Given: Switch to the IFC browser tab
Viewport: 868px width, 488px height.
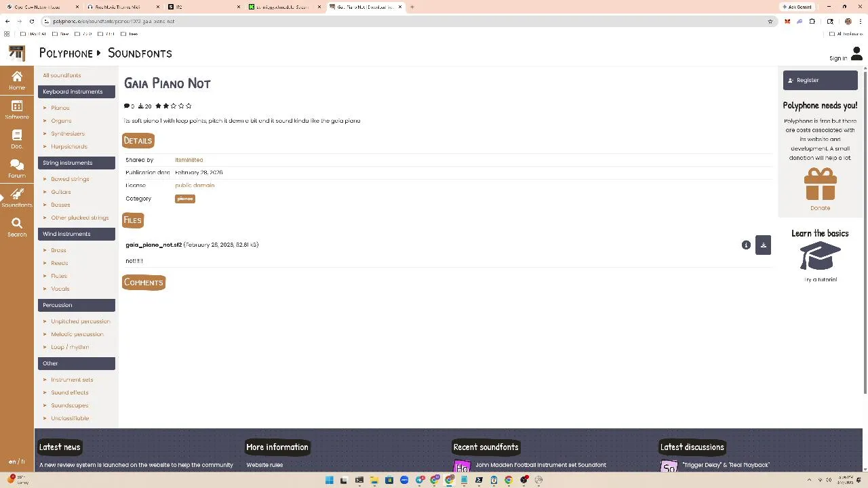Looking at the screenshot, I should (203, 7).
